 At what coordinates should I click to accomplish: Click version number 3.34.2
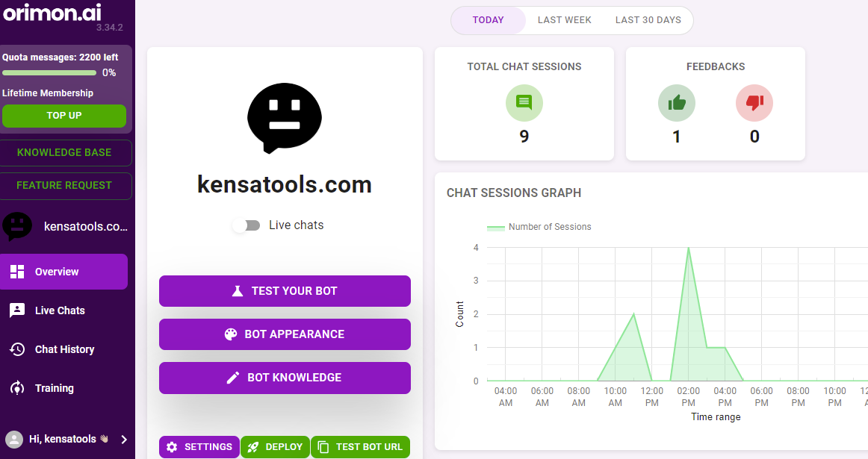(x=110, y=28)
